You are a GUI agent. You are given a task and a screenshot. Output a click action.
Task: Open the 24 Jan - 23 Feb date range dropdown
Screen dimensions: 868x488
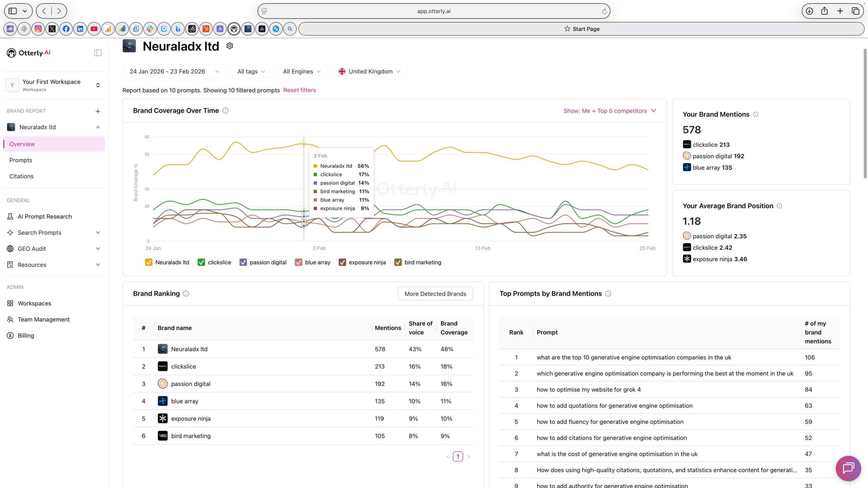[174, 71]
